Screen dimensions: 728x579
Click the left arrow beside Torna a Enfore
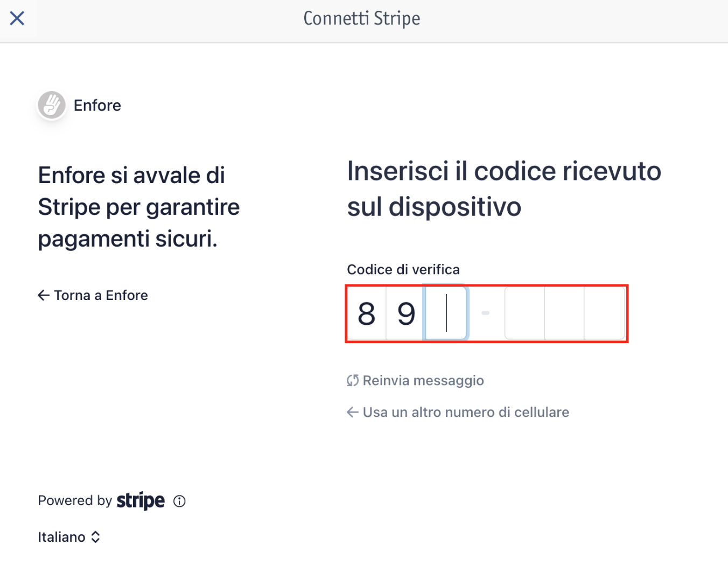[x=44, y=295]
